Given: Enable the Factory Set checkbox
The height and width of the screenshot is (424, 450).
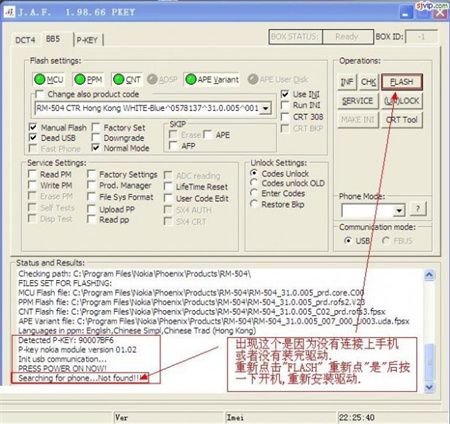Looking at the screenshot, I should click(x=96, y=127).
